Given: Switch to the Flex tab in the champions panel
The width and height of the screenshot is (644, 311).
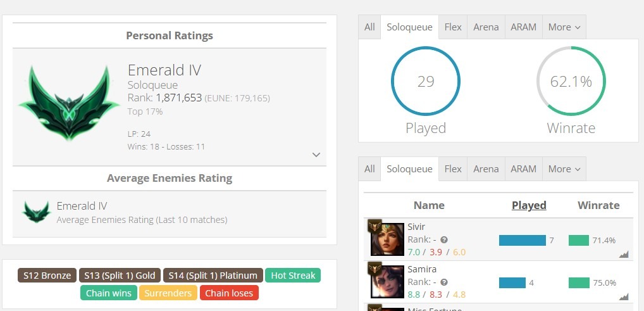Looking at the screenshot, I should pos(453,169).
